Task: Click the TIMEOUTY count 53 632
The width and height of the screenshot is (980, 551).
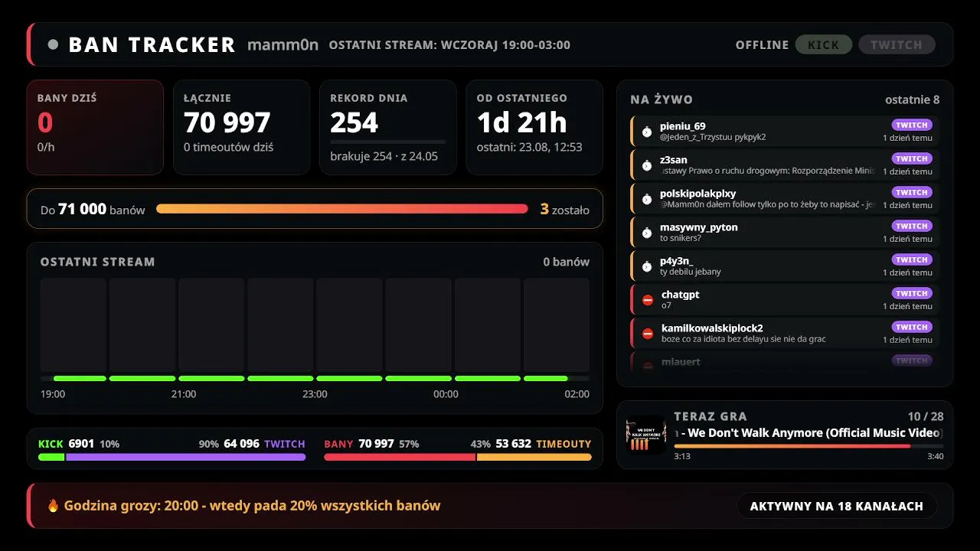Action: [514, 444]
